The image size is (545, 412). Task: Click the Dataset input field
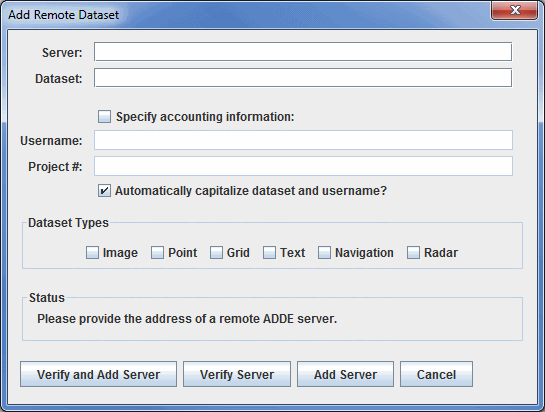click(x=303, y=78)
